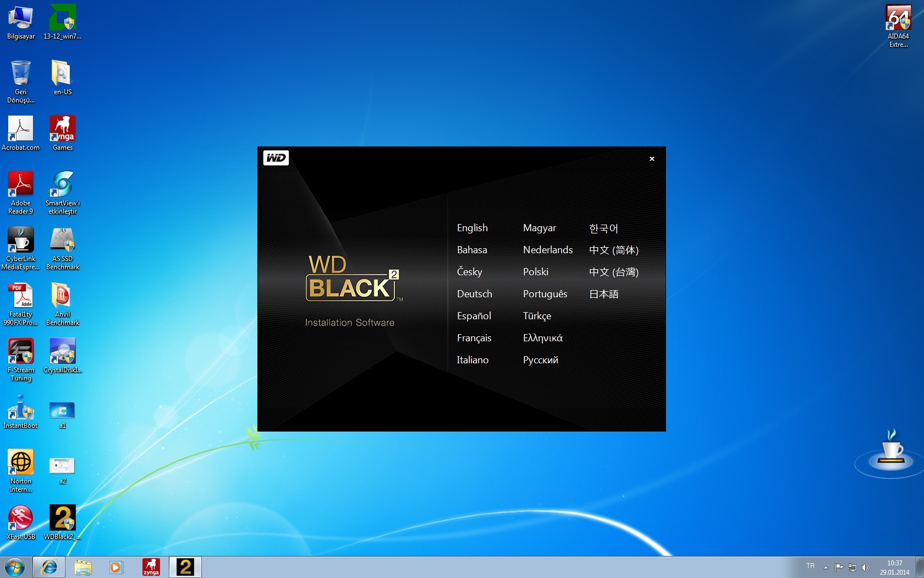
Task: Click the WD logo in installer
Action: click(276, 158)
